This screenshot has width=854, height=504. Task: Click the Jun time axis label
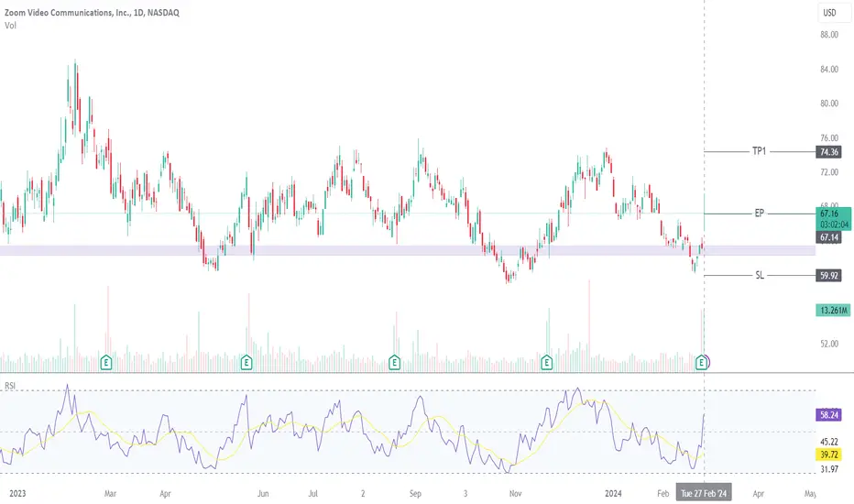[263, 494]
